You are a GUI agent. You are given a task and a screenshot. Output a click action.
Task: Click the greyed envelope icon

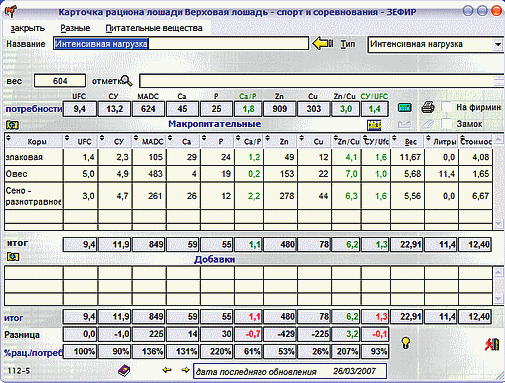pyautogui.click(x=405, y=125)
